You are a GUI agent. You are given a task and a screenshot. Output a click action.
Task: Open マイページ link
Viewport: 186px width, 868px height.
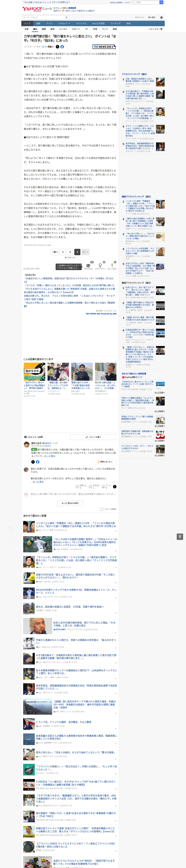(x=139, y=18)
